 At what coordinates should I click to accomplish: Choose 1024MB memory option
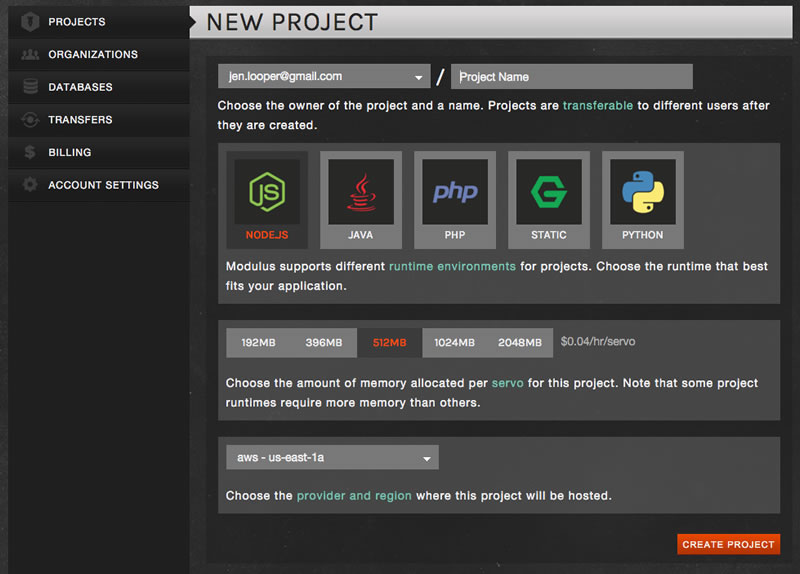(455, 343)
